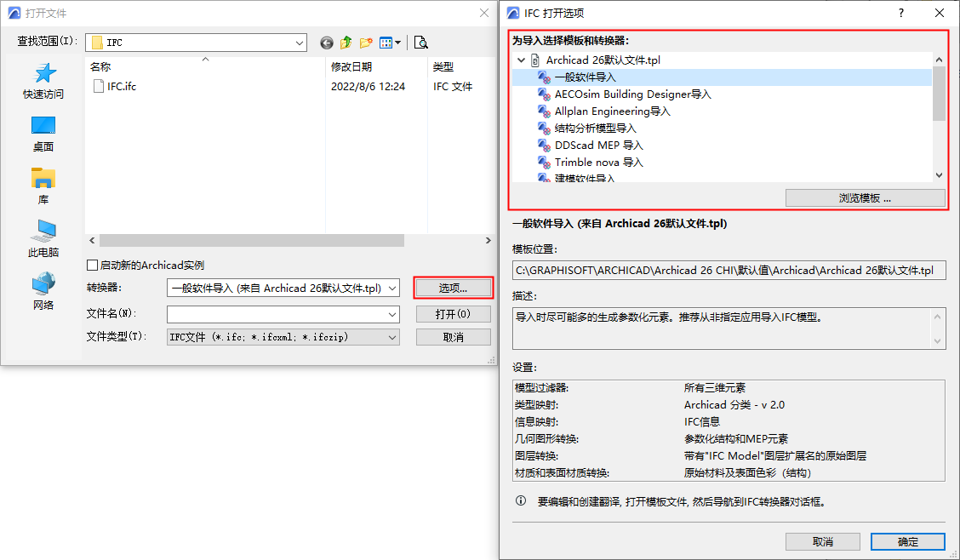This screenshot has width=960, height=560.
Task: Go back to previous folder icon
Action: 327,43
